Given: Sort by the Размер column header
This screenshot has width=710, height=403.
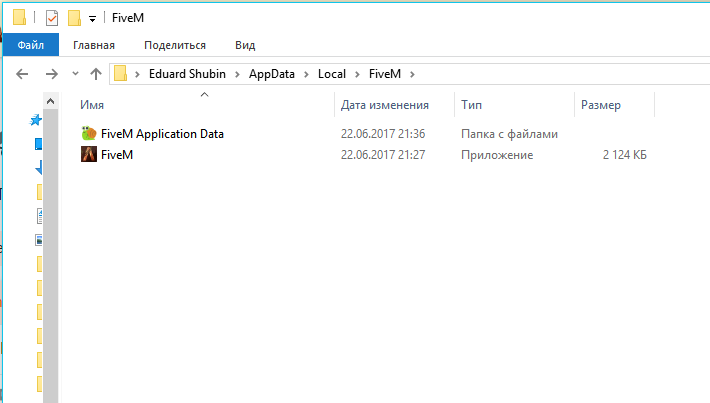Looking at the screenshot, I should [x=601, y=105].
